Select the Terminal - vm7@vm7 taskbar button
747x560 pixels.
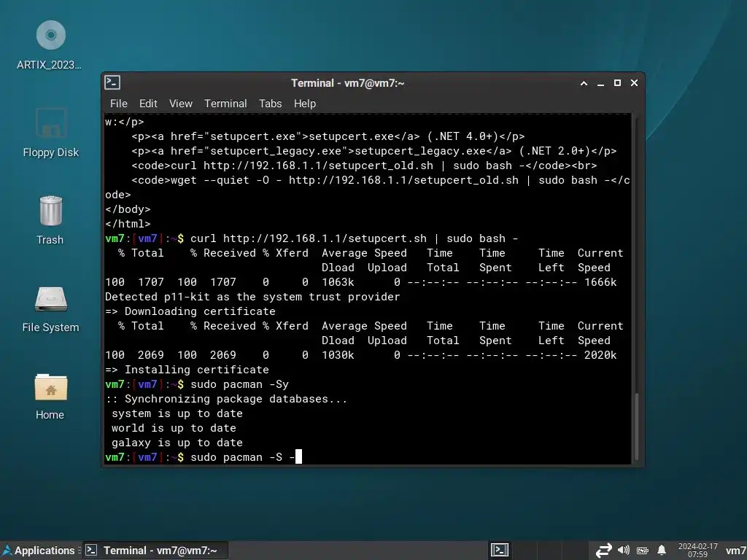[x=155, y=551]
